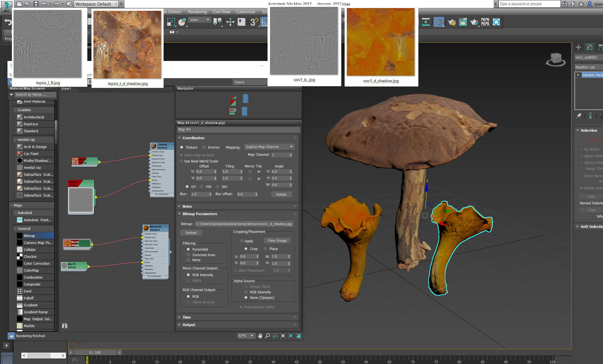The width and height of the screenshot is (603, 364).
Task: Click the Open File folder icon
Action: 27,4
